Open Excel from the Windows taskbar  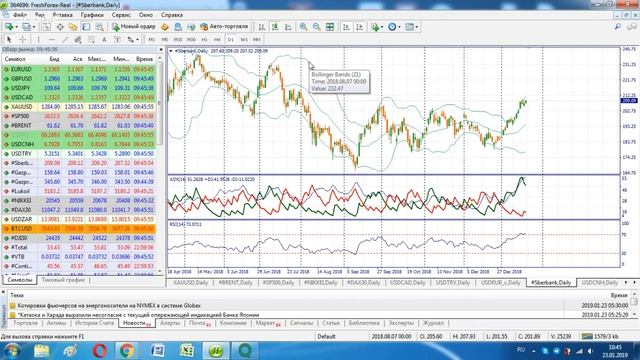click(187, 351)
